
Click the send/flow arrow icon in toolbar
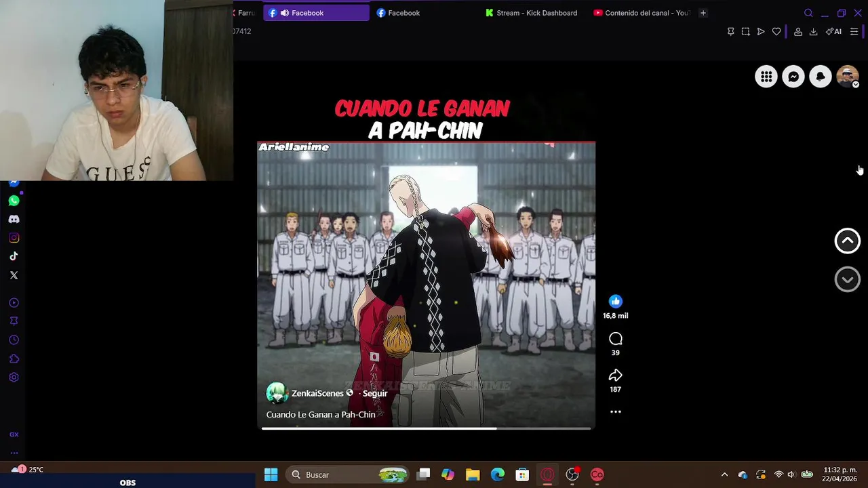(x=761, y=31)
